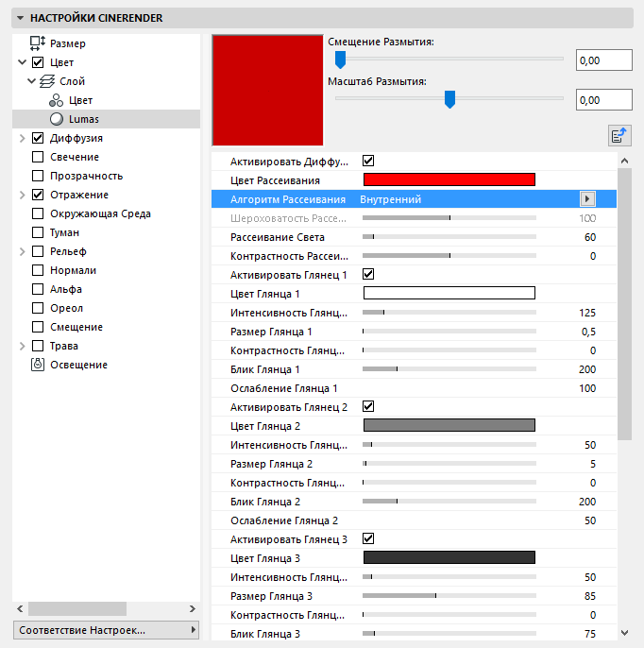Collapse the Слой tree node chevron
The image size is (644, 648).
pos(32,81)
